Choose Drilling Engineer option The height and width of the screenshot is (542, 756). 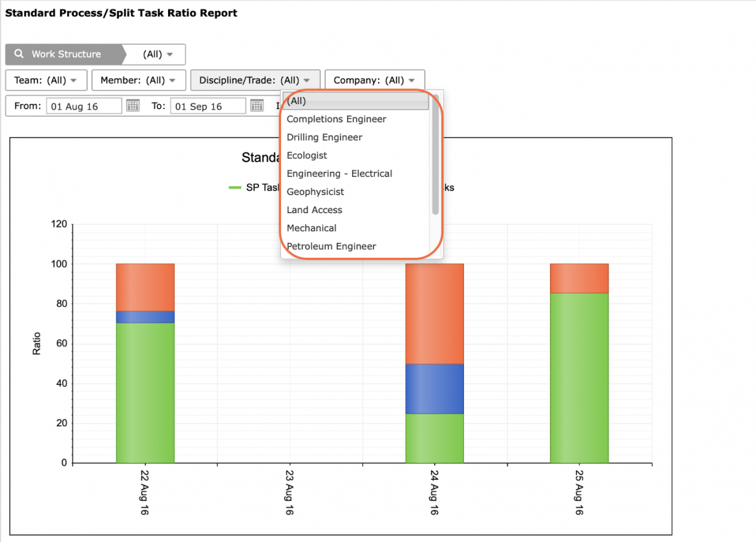coord(324,138)
